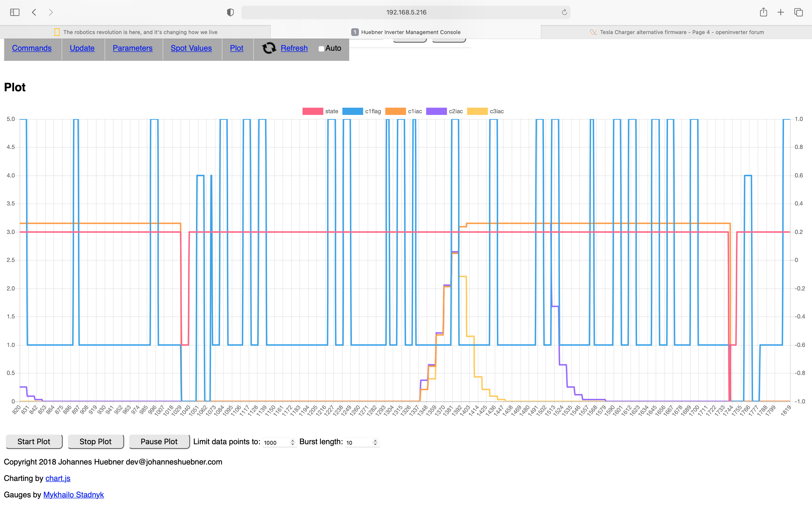Reload page using address bar icon
This screenshot has height=507, width=812.
pos(564,12)
